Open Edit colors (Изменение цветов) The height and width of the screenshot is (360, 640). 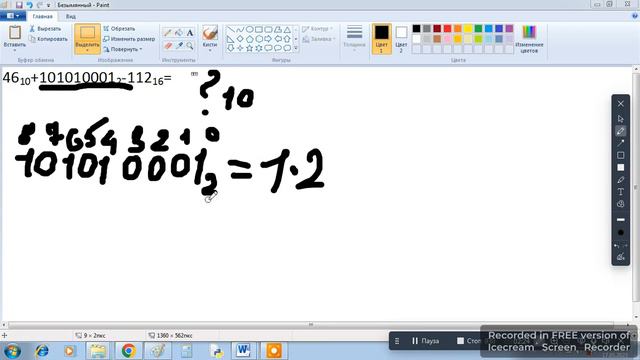(529, 40)
